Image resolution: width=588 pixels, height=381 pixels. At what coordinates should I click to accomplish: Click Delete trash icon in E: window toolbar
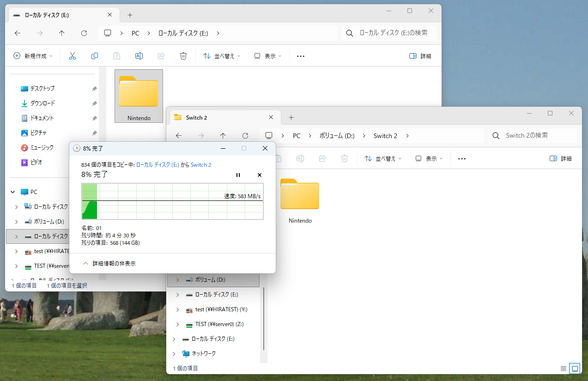183,56
